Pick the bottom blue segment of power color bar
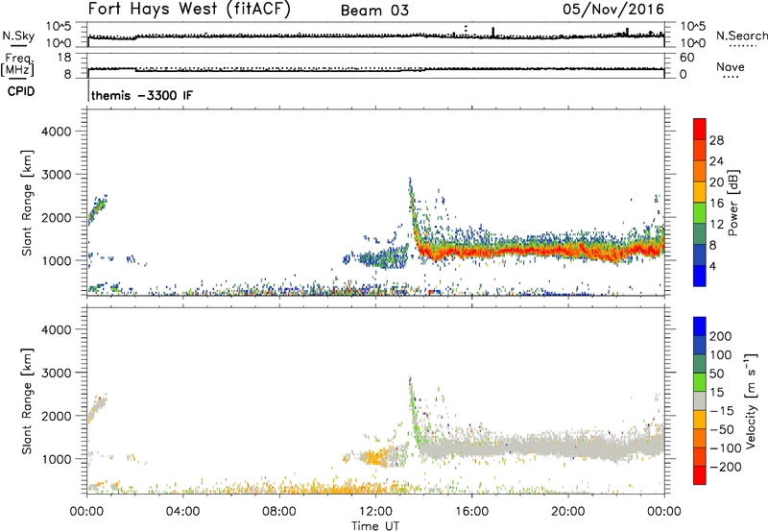 (700, 276)
